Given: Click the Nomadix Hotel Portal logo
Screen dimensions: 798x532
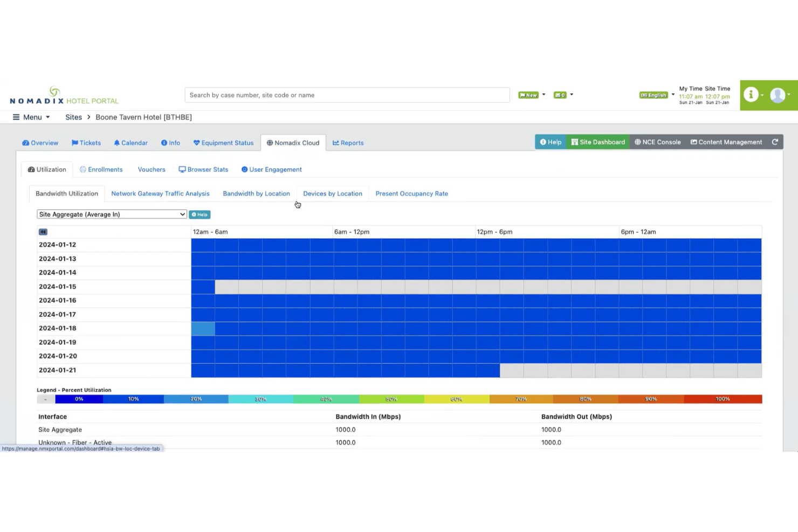Looking at the screenshot, I should pos(64,95).
